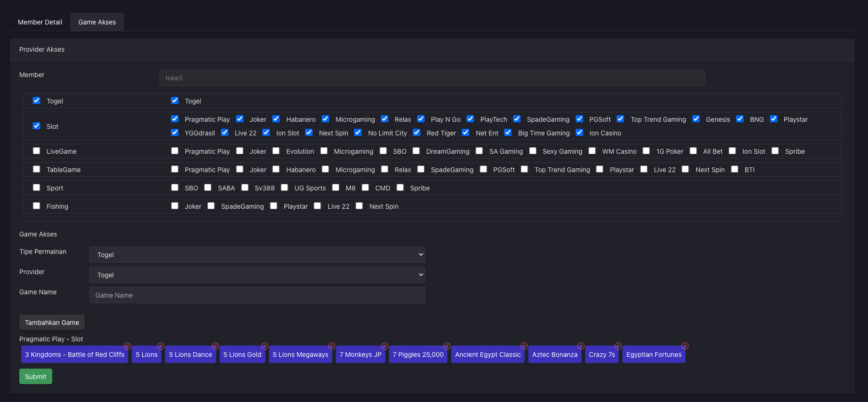Check the SBO checkbox in the Sport row
This screenshot has width=868, height=402.
click(175, 188)
